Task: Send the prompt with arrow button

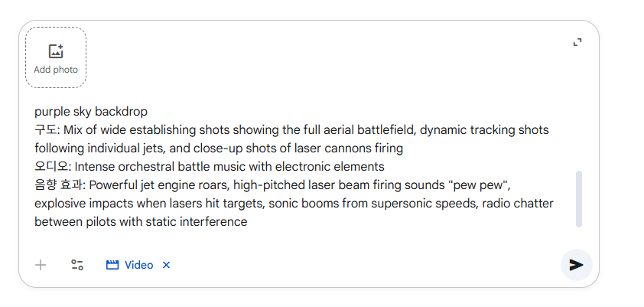Action: click(576, 265)
